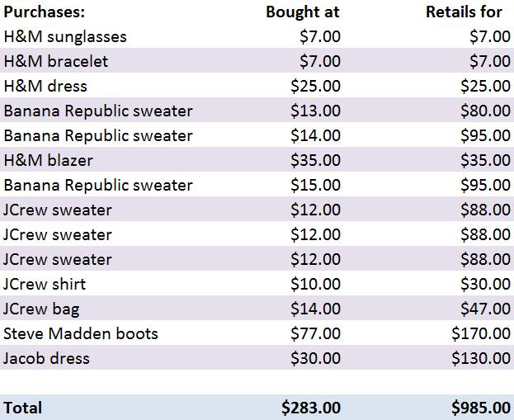Click the H&M dress bought price $25.00
The image size is (514, 420).
point(315,86)
